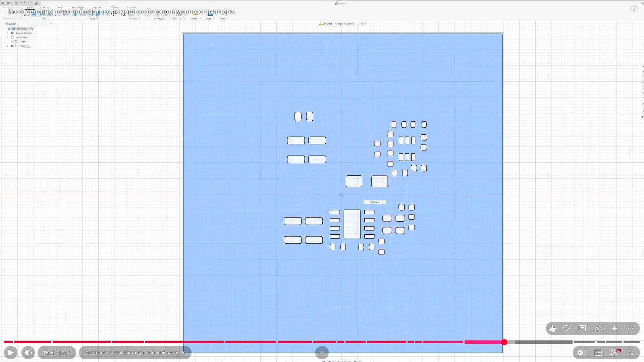The height and width of the screenshot is (362, 644).
Task: Play the video with the play button
Action: pos(11,353)
